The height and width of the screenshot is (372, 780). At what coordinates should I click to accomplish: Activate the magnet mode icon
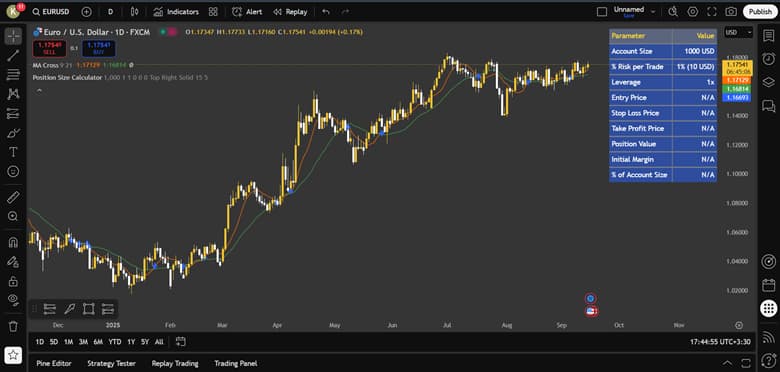tap(13, 242)
